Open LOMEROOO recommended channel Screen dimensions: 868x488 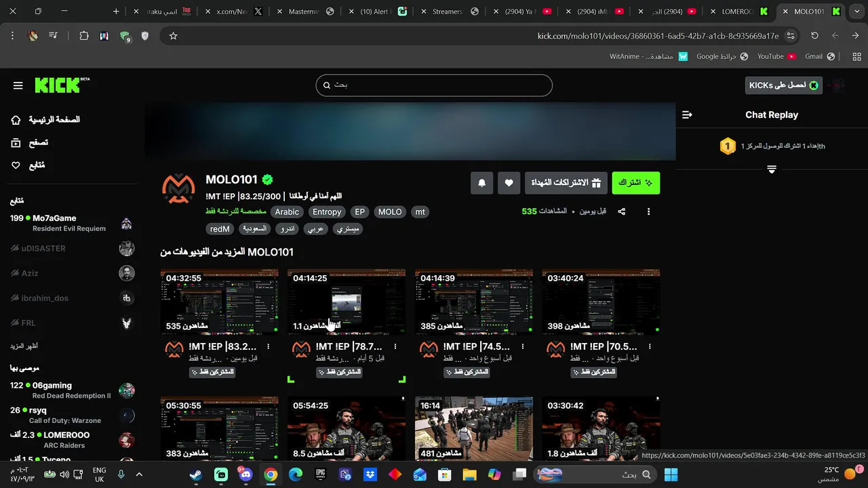[x=72, y=440]
